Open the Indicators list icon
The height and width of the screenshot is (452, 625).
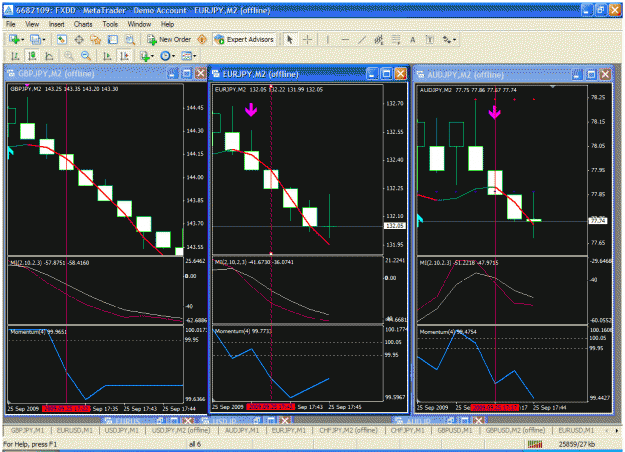(145, 56)
